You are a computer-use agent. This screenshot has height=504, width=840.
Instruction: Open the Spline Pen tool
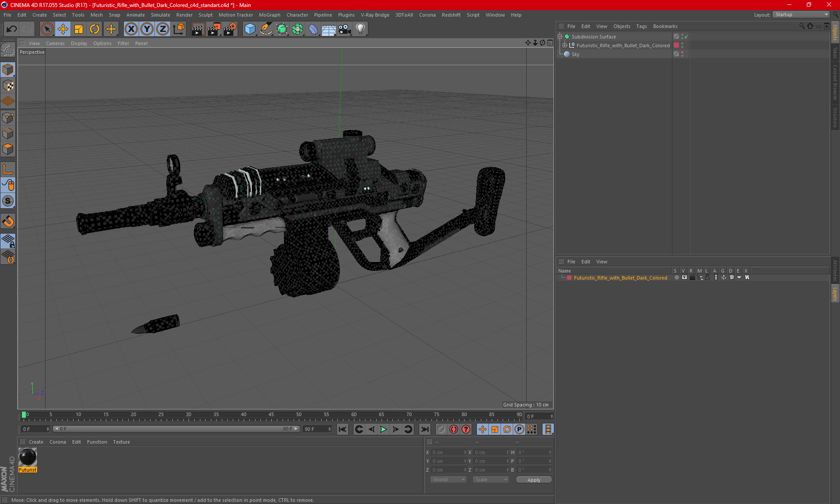(266, 29)
